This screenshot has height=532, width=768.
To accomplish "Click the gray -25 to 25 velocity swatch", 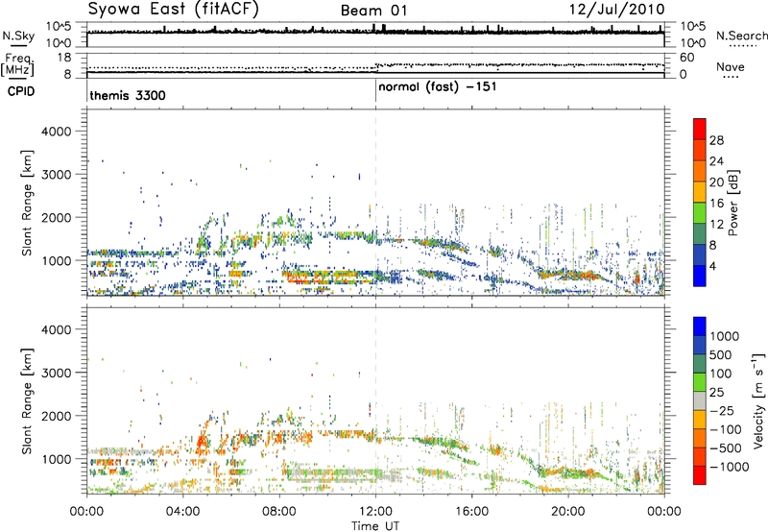I will pos(700,401).
